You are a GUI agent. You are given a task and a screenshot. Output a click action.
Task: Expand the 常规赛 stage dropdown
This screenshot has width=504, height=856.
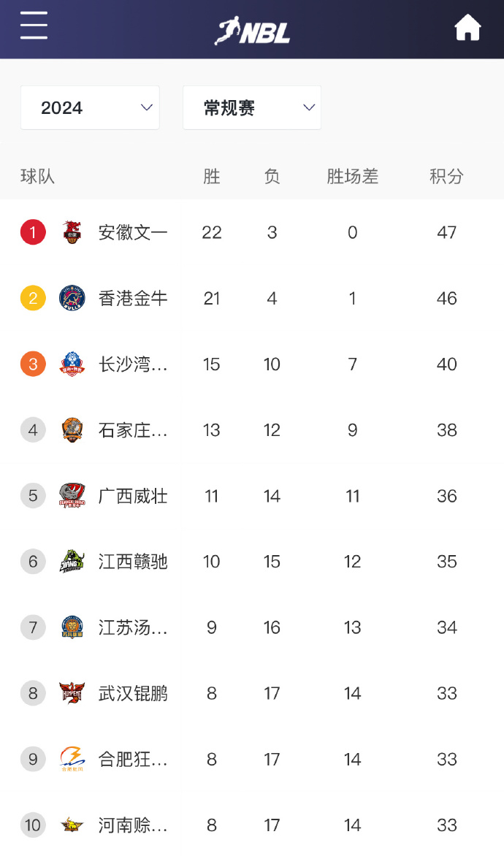click(x=252, y=108)
